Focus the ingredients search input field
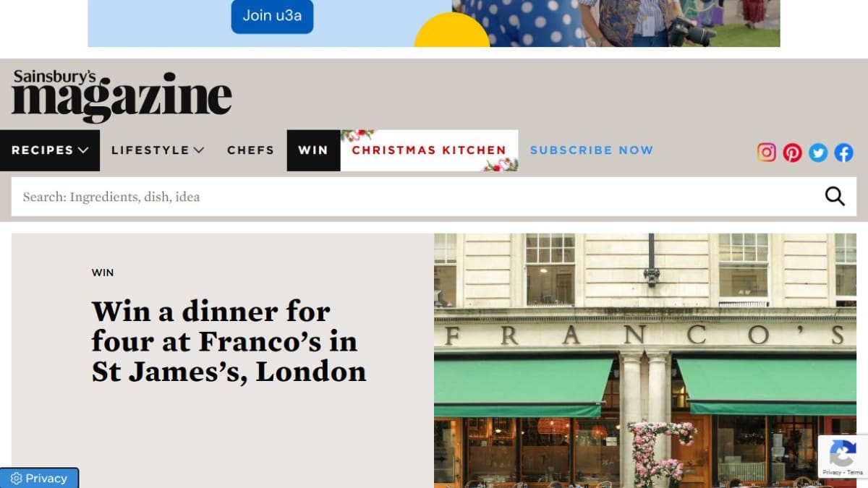 click(x=417, y=197)
